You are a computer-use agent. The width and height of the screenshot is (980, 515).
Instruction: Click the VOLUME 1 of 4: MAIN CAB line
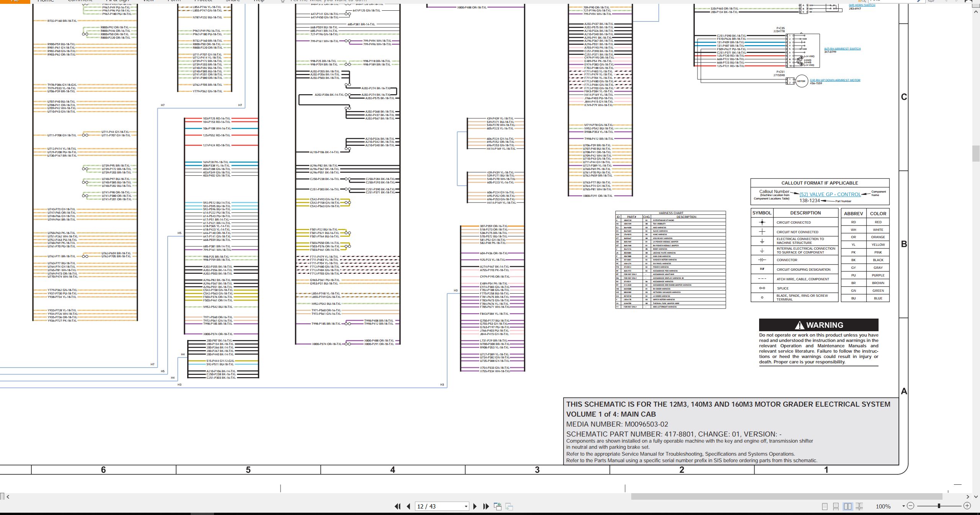611,414
